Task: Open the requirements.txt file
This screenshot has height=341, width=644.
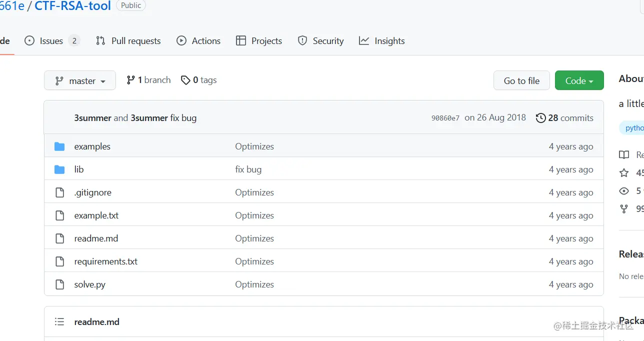Action: pyautogui.click(x=105, y=261)
